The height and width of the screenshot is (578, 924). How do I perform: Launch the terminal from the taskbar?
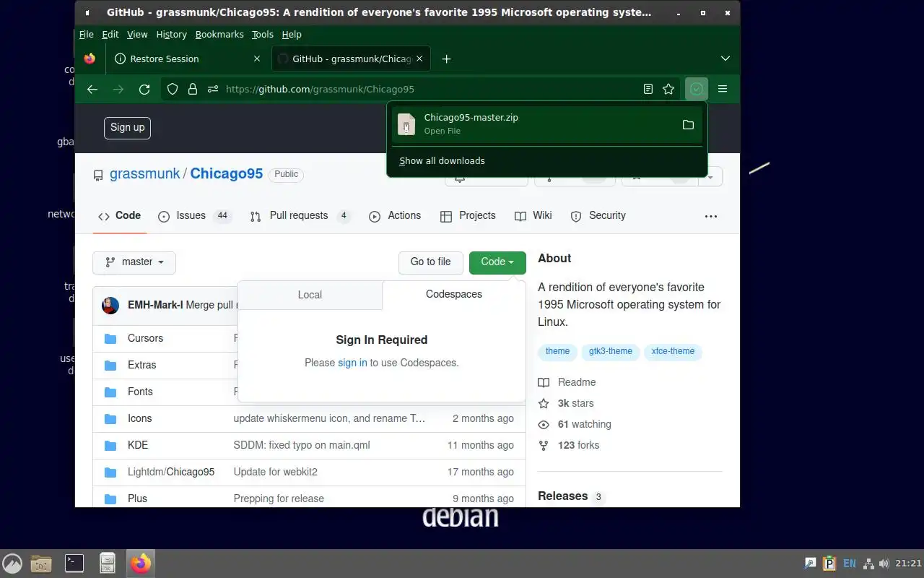click(x=74, y=563)
